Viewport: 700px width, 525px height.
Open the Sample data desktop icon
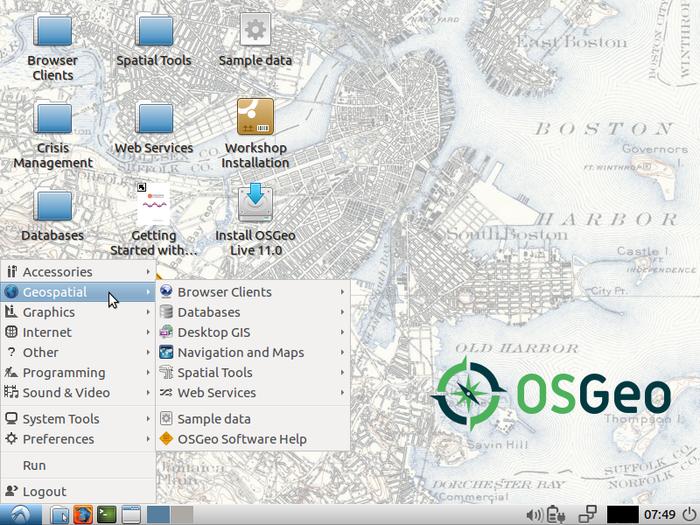pos(255,31)
